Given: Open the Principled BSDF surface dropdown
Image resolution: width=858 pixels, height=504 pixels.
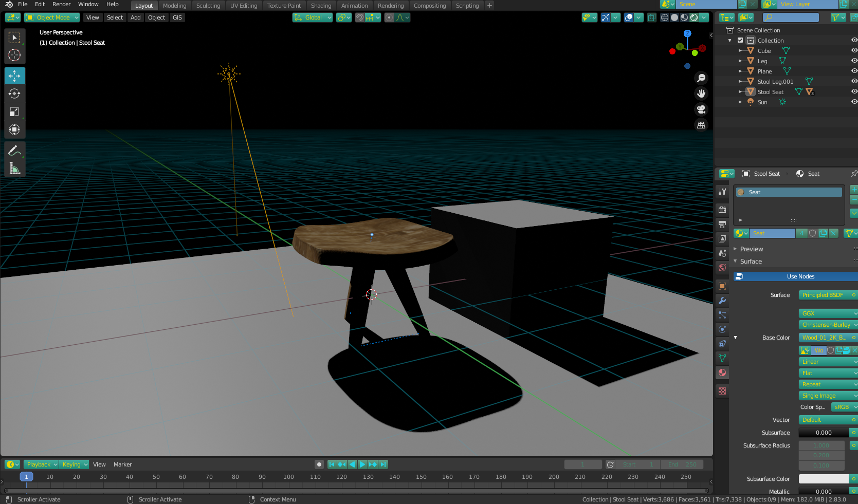Looking at the screenshot, I should point(828,295).
